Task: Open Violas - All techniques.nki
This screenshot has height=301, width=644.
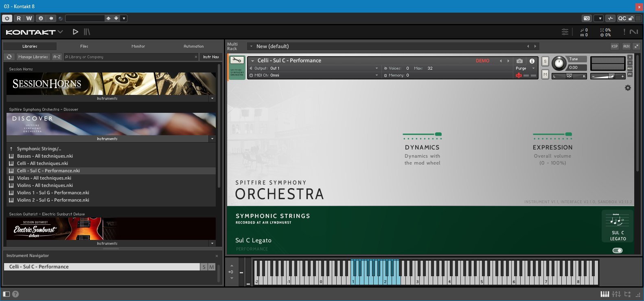Action: 44,178
